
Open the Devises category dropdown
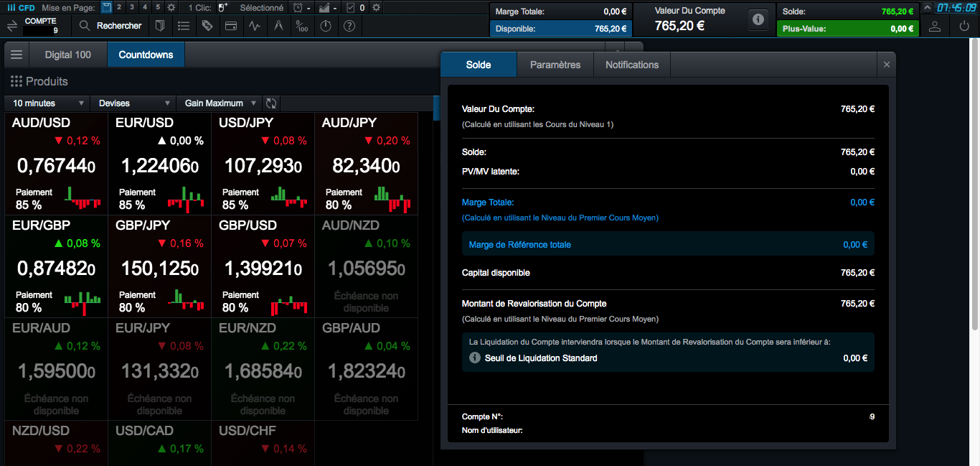click(133, 103)
